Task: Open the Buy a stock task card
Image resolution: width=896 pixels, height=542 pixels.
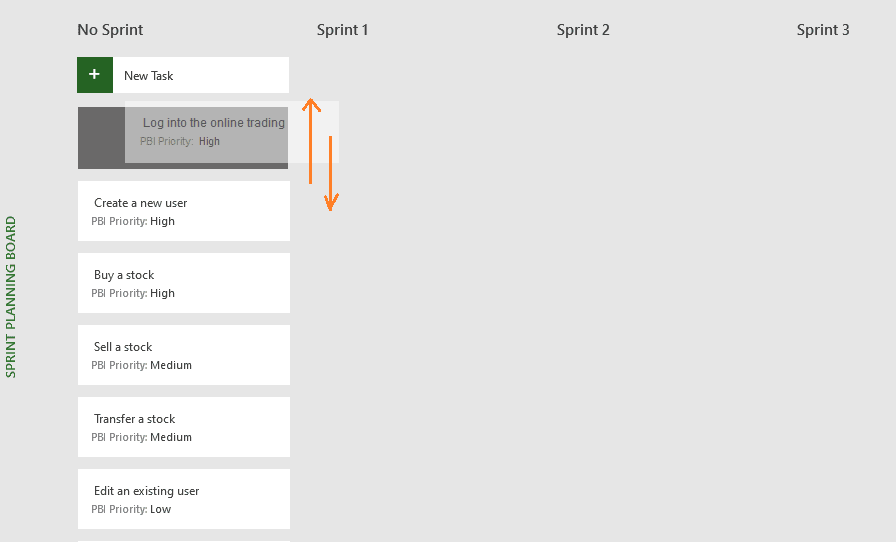Action: [x=184, y=283]
